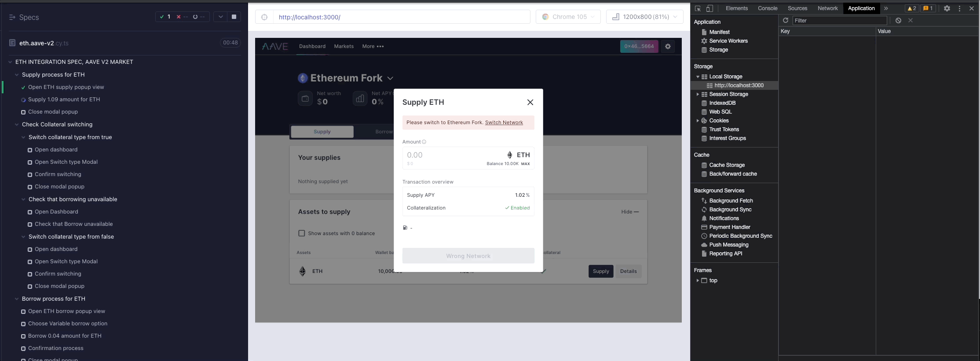The image size is (980, 361).
Task: Activate DevTools inspect element icon
Action: pos(698,8)
